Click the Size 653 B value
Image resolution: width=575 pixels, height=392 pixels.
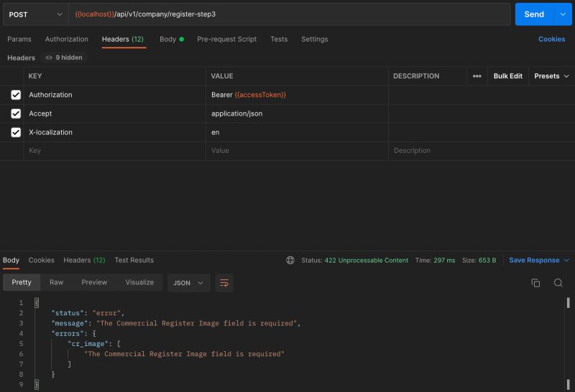487,261
